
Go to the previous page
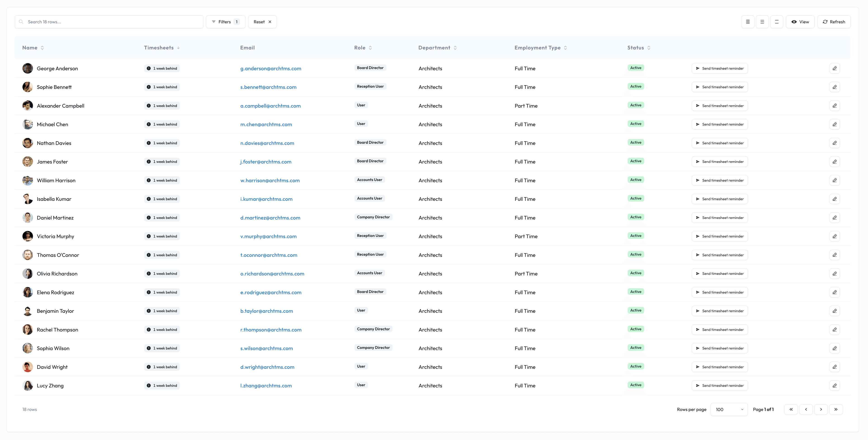(806, 409)
